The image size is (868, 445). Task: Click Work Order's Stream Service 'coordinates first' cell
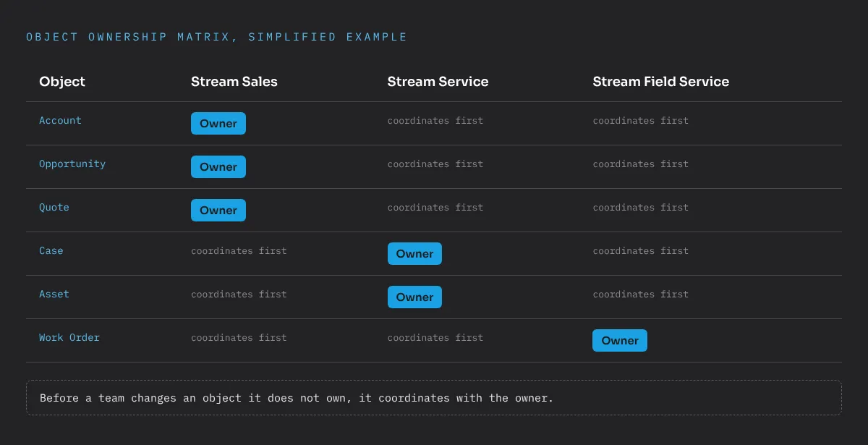(435, 338)
